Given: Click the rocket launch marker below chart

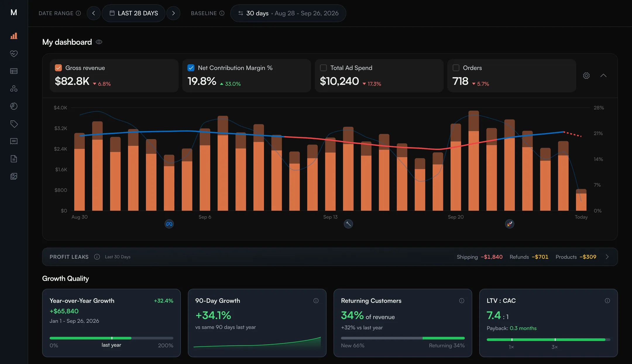Looking at the screenshot, I should click(510, 224).
